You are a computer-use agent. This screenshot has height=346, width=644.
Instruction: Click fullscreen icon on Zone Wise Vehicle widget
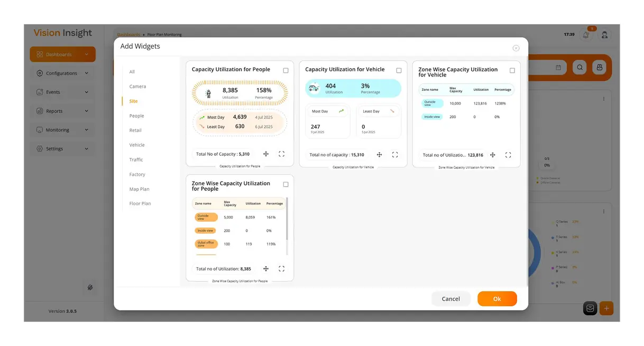point(508,155)
